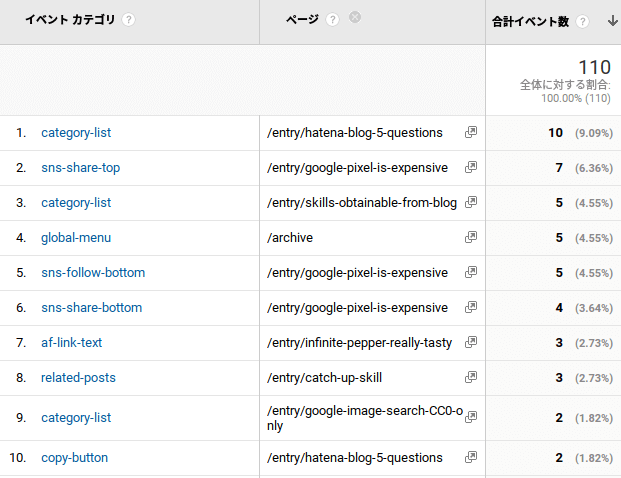621x478 pixels.
Task: Click event count for related-posts row
Action: (584, 378)
